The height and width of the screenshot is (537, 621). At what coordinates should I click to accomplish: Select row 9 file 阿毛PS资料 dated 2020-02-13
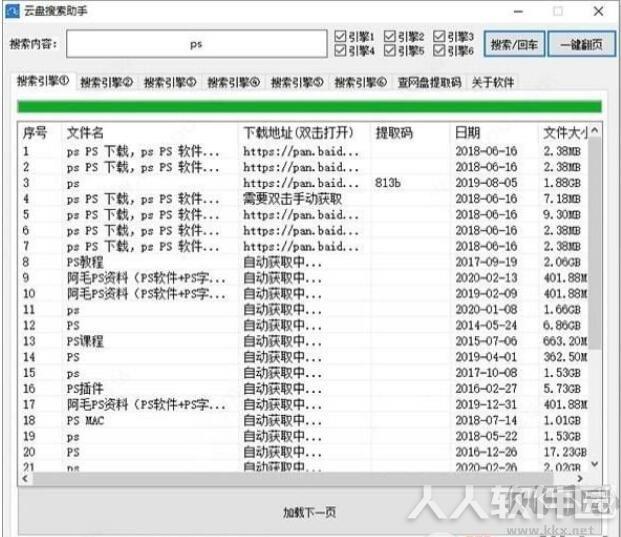pos(146,278)
